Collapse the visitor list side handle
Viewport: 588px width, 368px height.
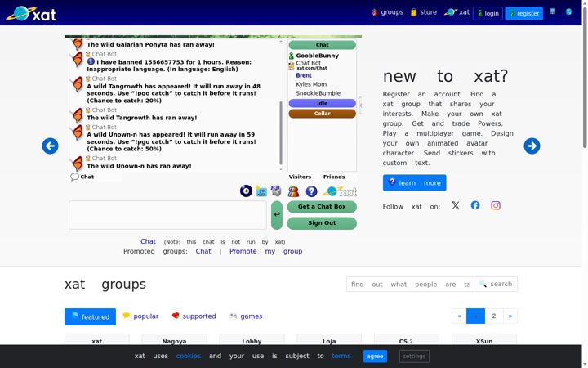click(x=360, y=105)
